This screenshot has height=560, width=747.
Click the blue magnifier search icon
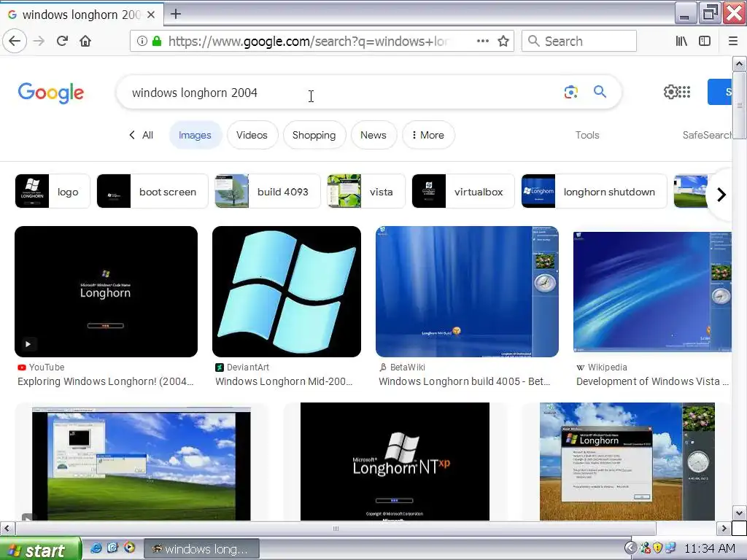[x=600, y=91]
